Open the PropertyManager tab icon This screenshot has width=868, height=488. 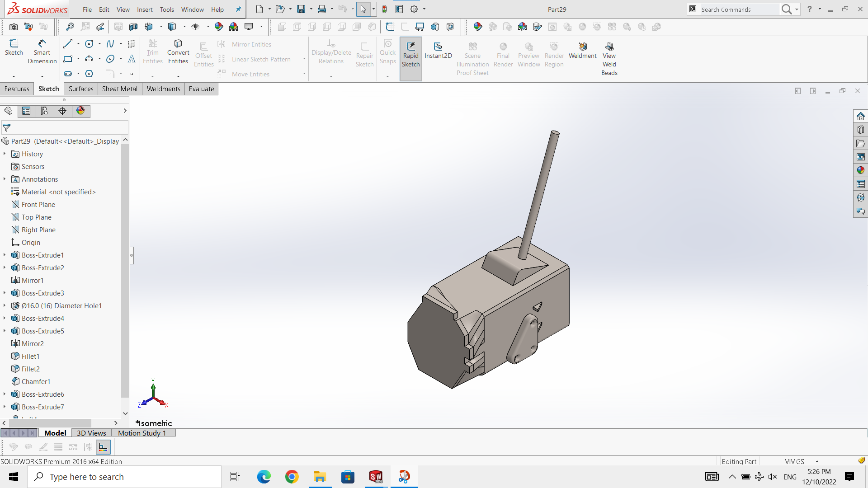pos(26,111)
